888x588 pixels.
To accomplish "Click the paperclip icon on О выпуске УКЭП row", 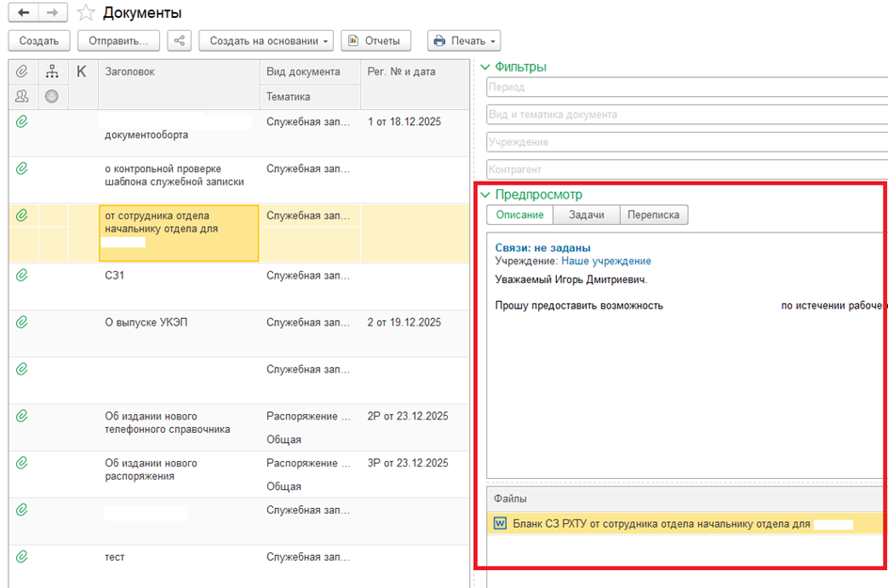I will pyautogui.click(x=22, y=323).
